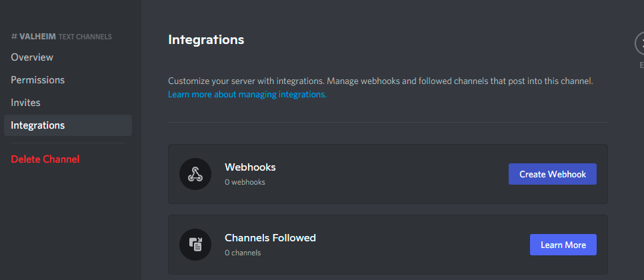Choose the red Delete Channel option
644x280 pixels.
coord(45,159)
